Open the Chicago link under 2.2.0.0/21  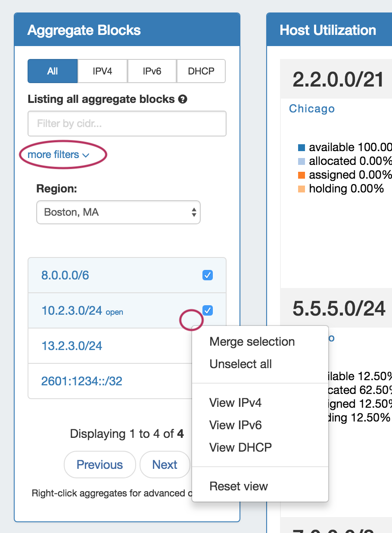(312, 109)
